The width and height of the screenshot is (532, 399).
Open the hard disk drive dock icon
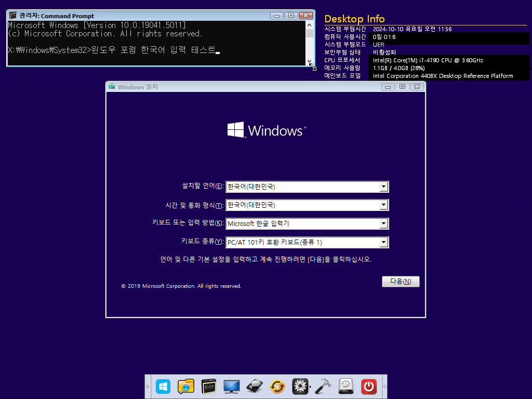[255, 387]
